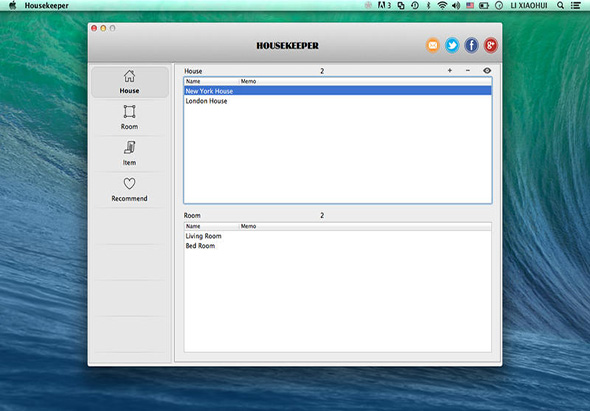The height and width of the screenshot is (411, 590).
Task: Click the Bluetooth menu bar icon
Action: coord(428,5)
